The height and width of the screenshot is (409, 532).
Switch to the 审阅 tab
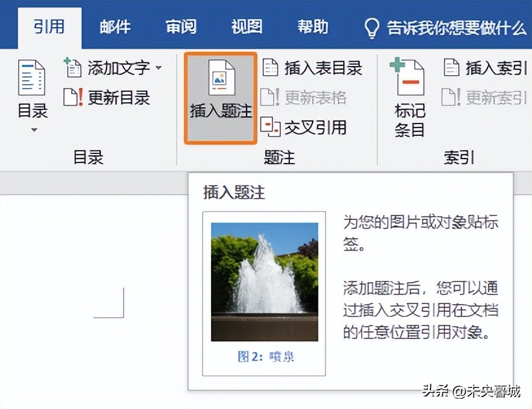click(x=181, y=27)
